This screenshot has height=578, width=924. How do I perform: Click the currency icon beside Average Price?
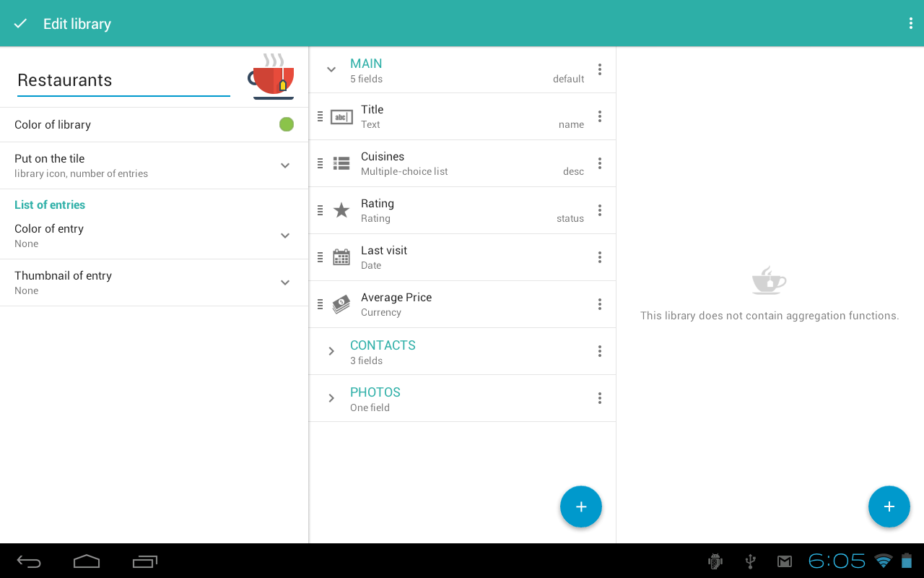pyautogui.click(x=341, y=303)
